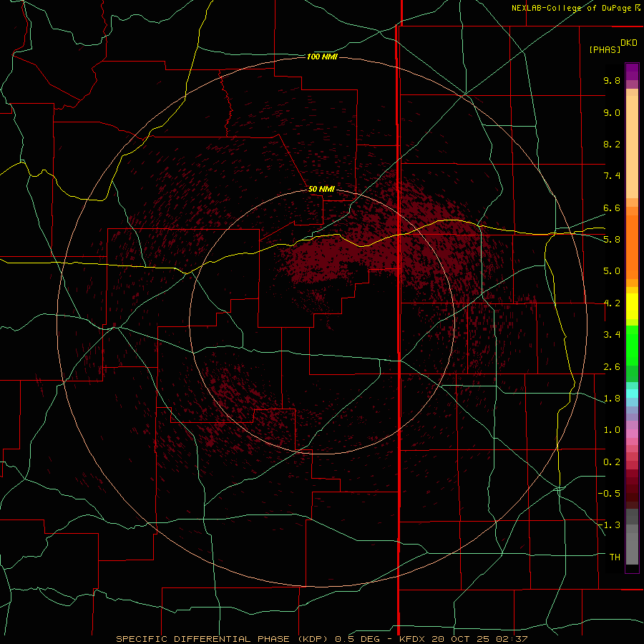Click the purple top segment of the color bar
644x644 pixels.
click(632, 72)
